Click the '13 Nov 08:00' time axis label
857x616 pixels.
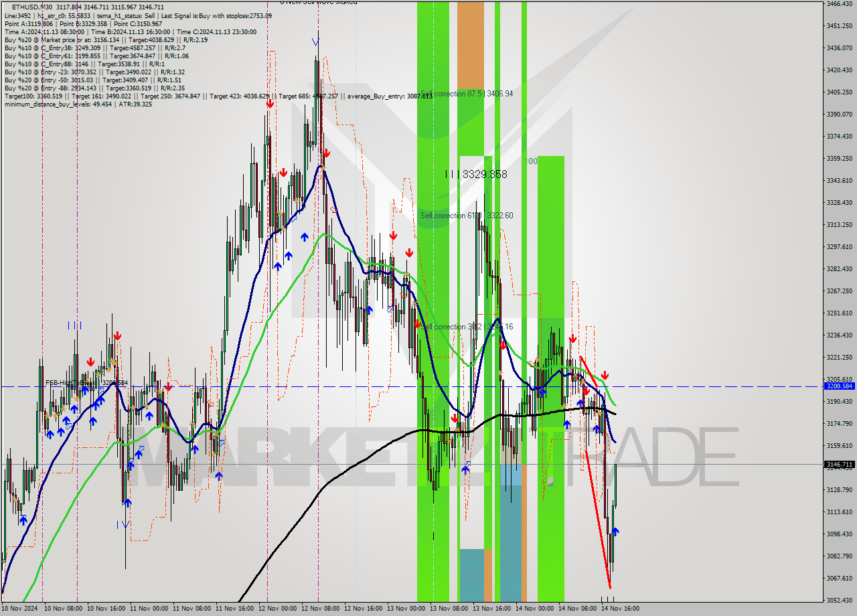coord(449,609)
